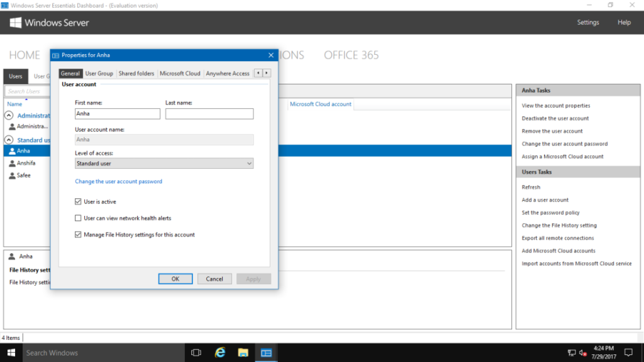The image size is (644, 362).
Task: Sort users by the Name column
Action: pyautogui.click(x=14, y=104)
